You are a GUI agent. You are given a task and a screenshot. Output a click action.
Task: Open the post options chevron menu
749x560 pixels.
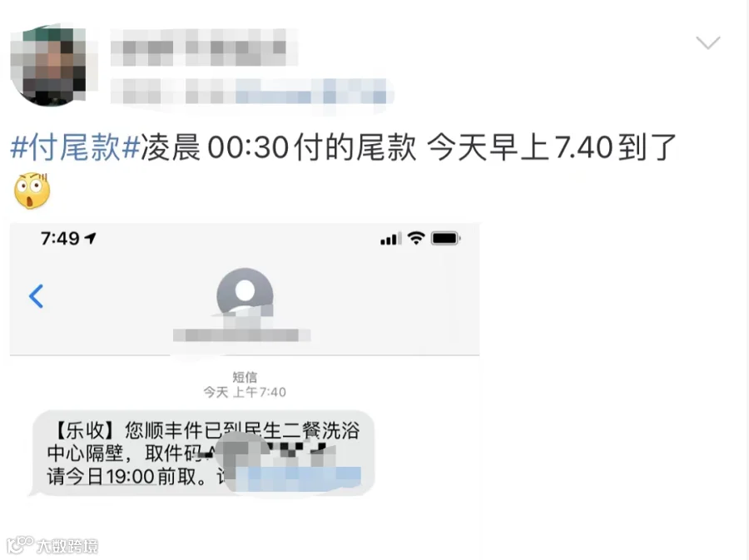click(707, 42)
